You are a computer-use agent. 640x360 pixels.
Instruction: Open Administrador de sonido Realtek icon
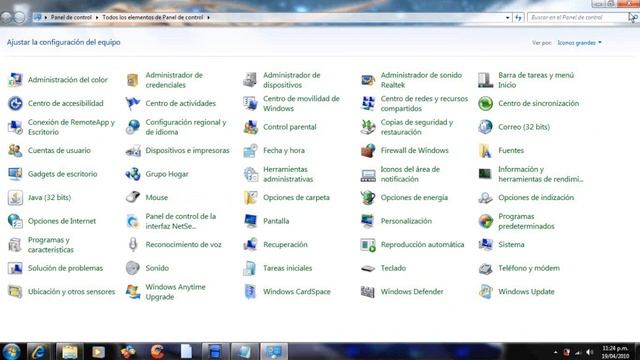coord(368,80)
